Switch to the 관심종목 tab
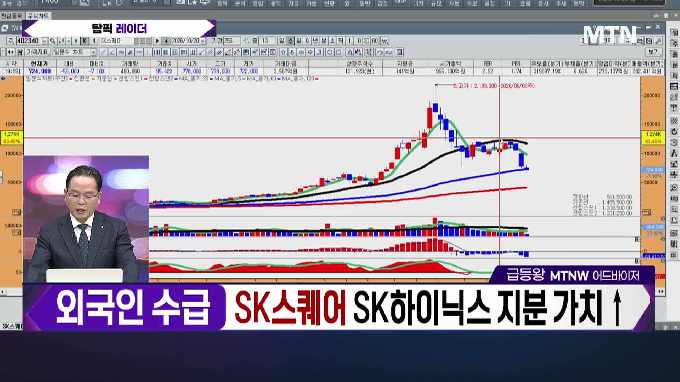680x382 pixels. tap(12, 16)
